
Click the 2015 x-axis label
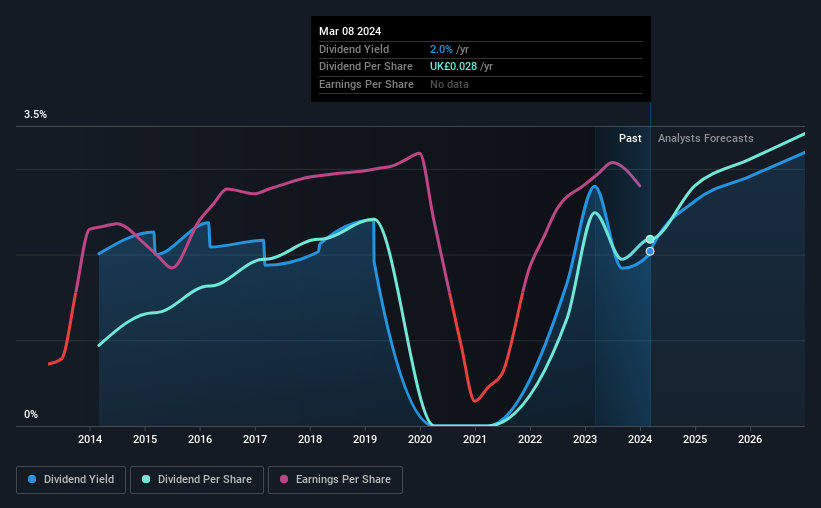pyautogui.click(x=145, y=439)
